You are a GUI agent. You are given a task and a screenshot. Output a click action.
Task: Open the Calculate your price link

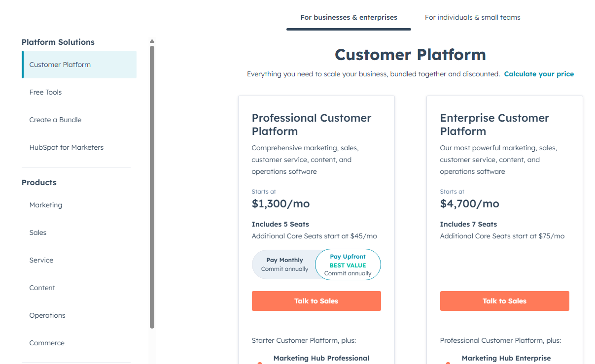[539, 74]
